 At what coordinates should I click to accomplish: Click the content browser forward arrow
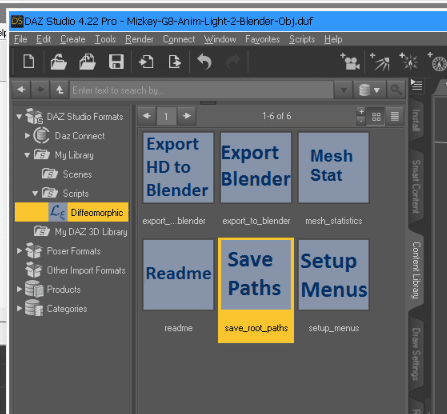point(40,90)
